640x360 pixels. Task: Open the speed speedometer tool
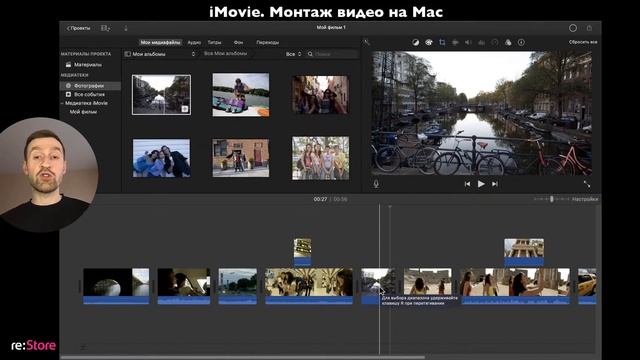click(495, 42)
